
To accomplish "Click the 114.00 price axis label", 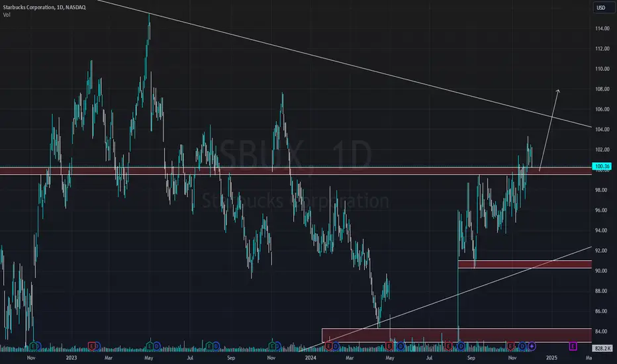I will [602, 28].
